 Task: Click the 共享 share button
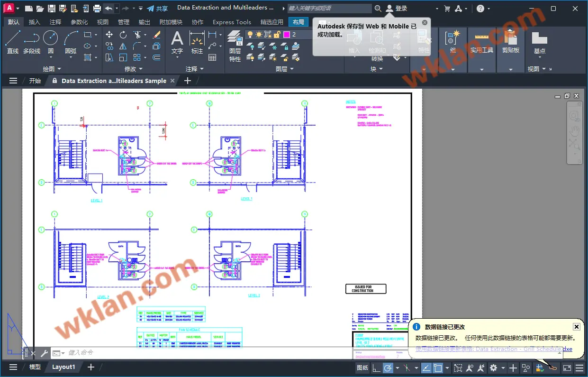point(157,9)
